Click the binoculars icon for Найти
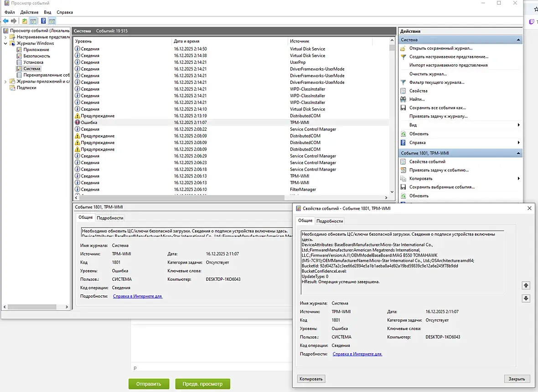The height and width of the screenshot is (392, 538). click(403, 99)
